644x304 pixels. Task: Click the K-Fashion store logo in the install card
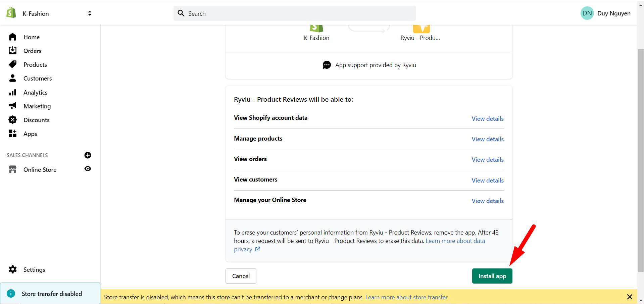(316, 29)
